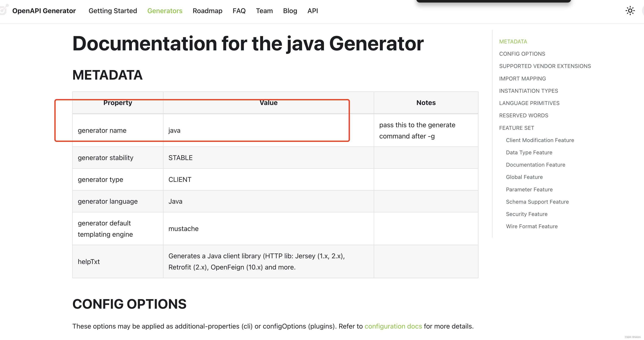This screenshot has height=340, width=644.
Task: Open INSTANTIATION TYPES section link
Action: point(528,91)
